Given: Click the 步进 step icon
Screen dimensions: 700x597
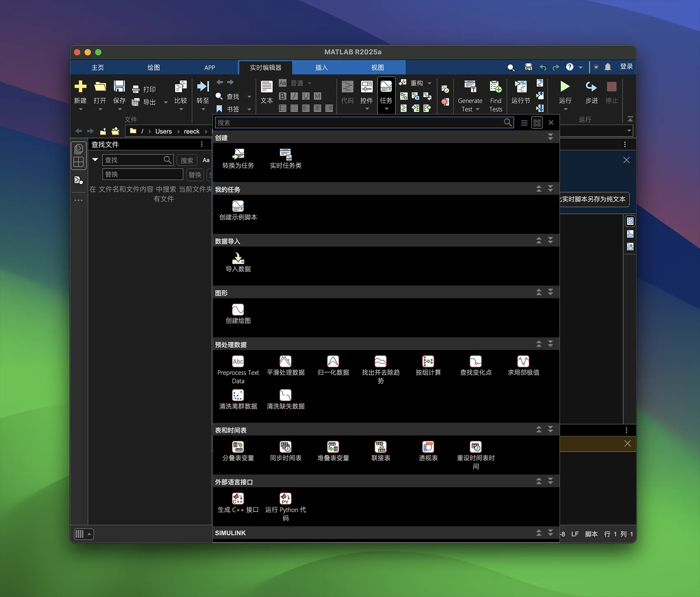Looking at the screenshot, I should click(591, 87).
